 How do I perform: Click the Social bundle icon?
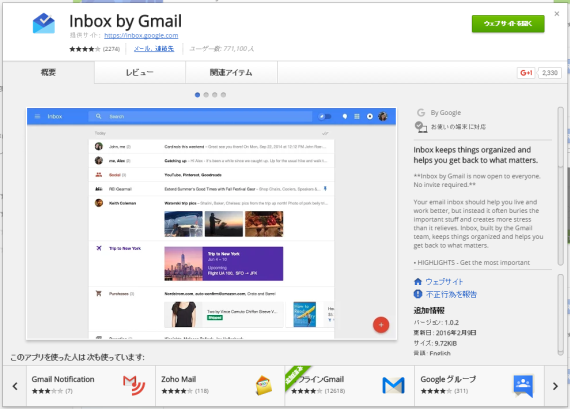pos(99,175)
